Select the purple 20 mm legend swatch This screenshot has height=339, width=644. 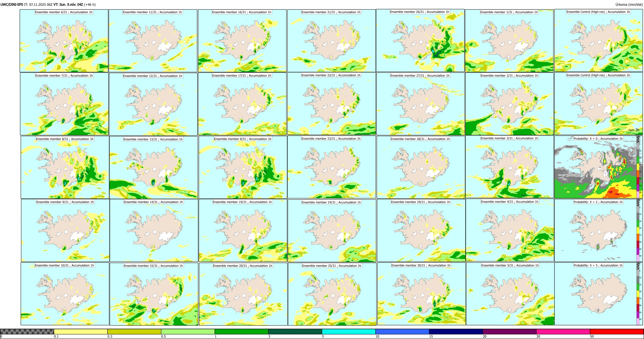(509, 332)
